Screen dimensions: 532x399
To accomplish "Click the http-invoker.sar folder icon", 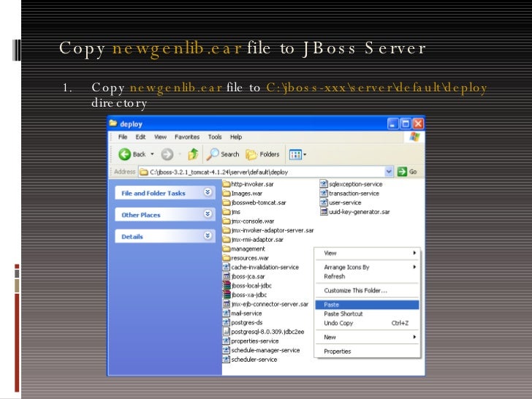I will click(227, 184).
